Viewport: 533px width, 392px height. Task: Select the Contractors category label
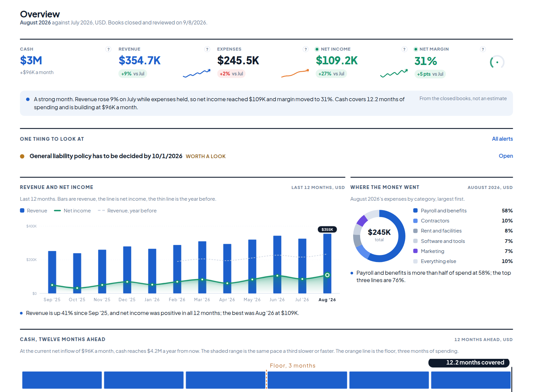coord(435,221)
